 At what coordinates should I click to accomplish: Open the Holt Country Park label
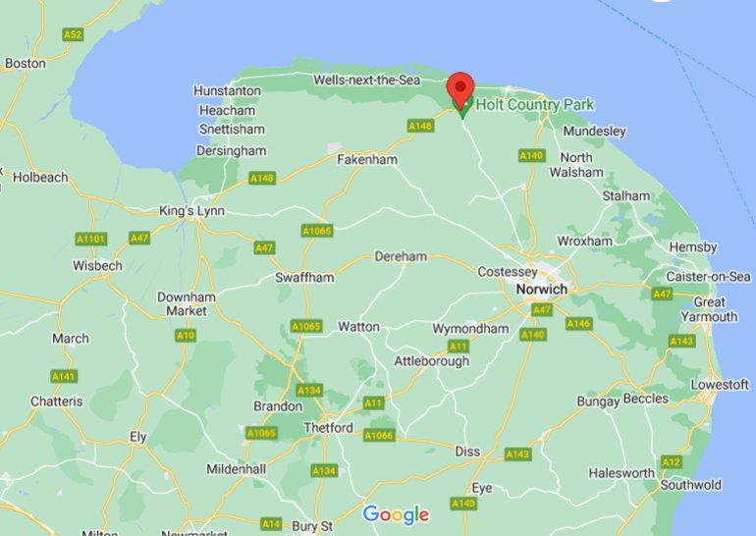[535, 105]
